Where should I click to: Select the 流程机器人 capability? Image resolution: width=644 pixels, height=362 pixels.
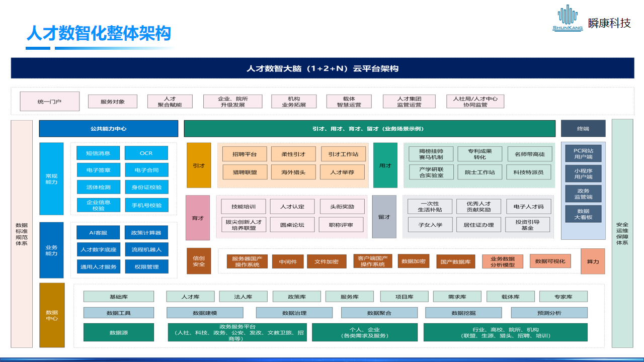pos(146,249)
